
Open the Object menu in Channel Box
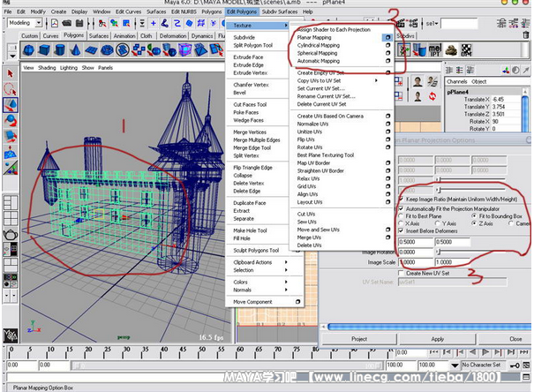(x=478, y=81)
